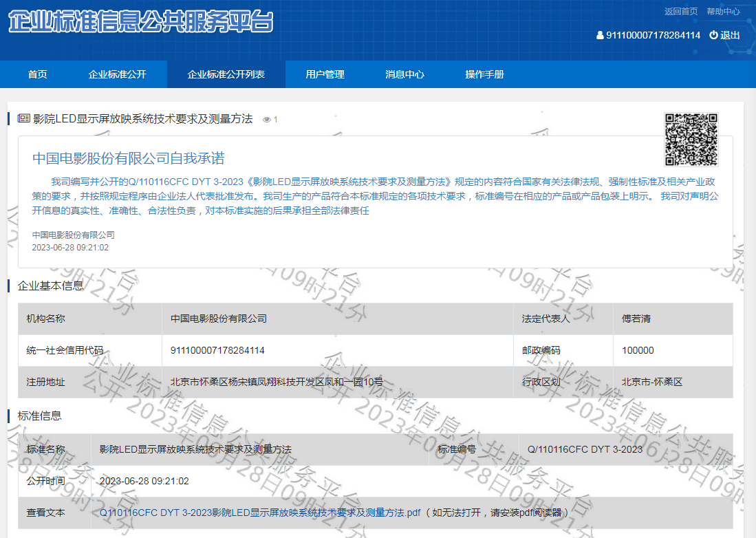Click the 标准名称 label cell
Viewport: 756px width, 538px height.
[54, 449]
